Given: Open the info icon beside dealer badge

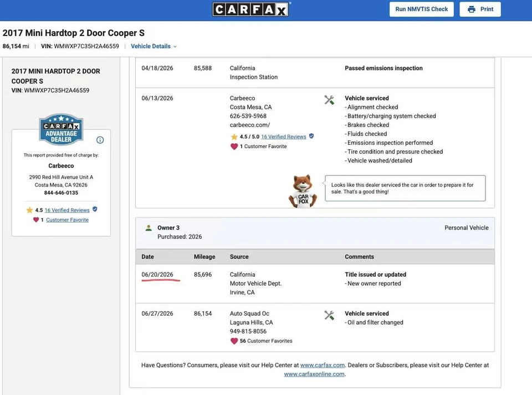Looking at the screenshot, I should point(100,140).
